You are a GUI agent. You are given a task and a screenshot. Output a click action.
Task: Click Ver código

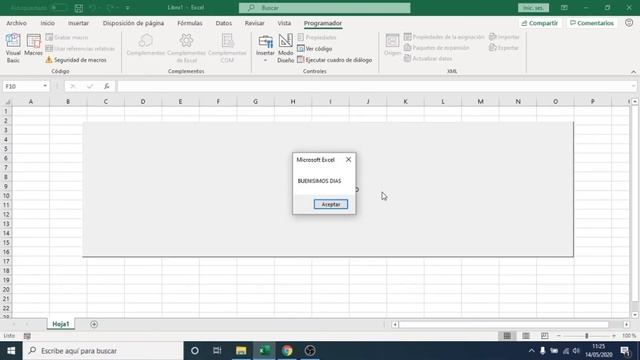tap(315, 49)
